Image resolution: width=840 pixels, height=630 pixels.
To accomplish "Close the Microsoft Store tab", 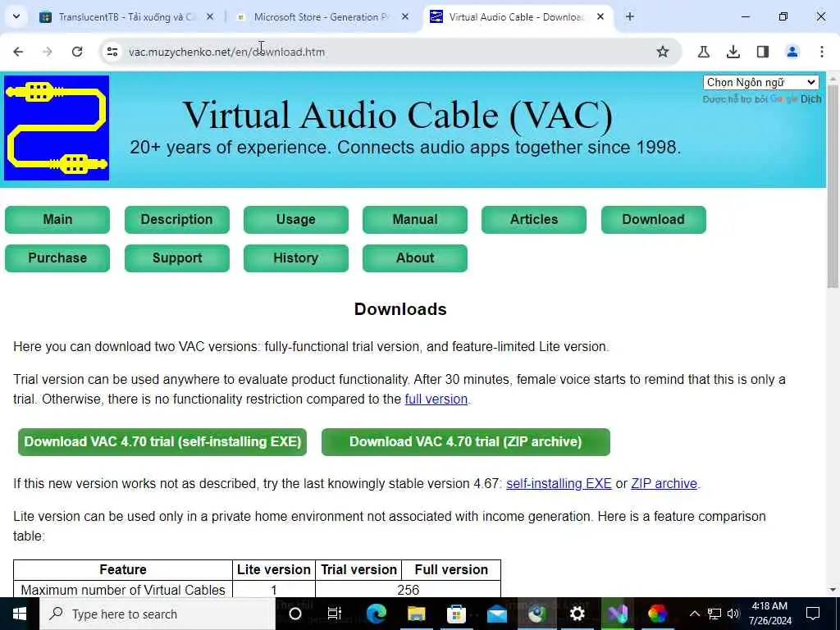I will coord(405,16).
